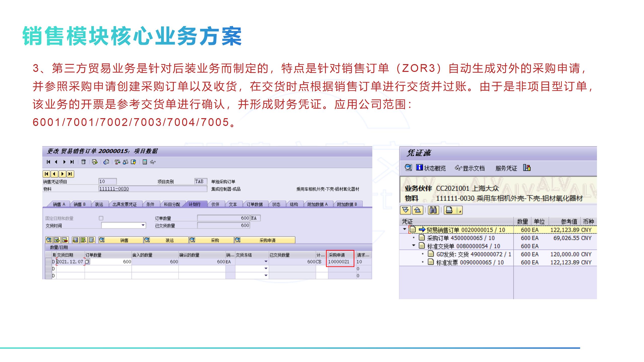Click the calculator icon in order toolbar
The image size is (644, 362).
[145, 162]
